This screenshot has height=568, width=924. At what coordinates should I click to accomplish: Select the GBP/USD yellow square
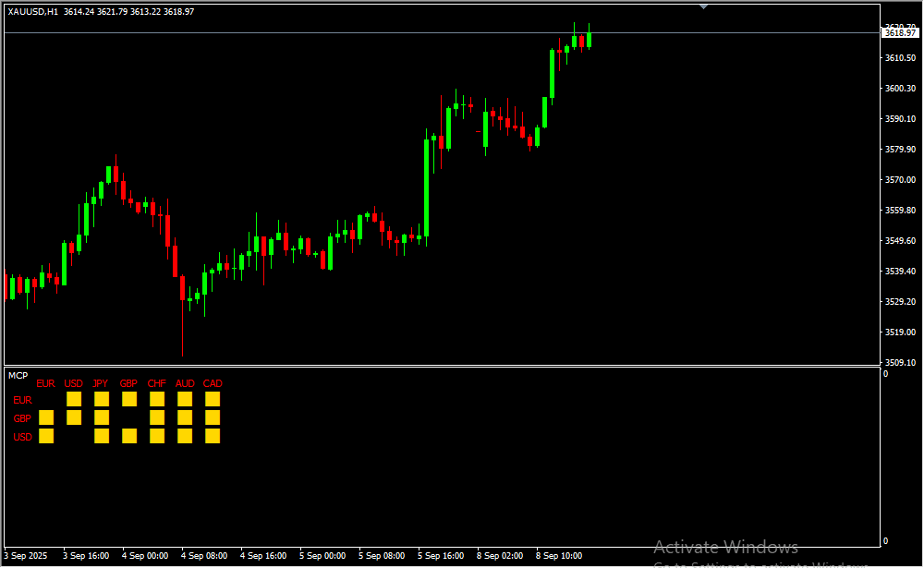coord(74,417)
